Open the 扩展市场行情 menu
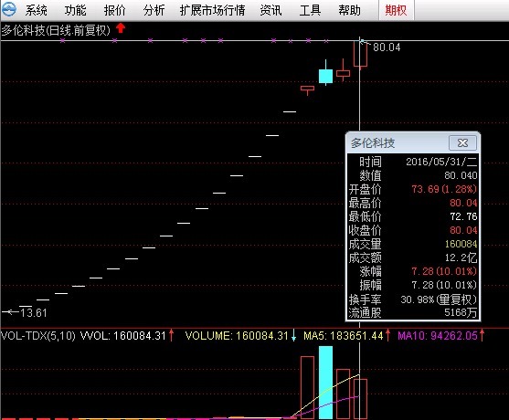 pos(213,10)
